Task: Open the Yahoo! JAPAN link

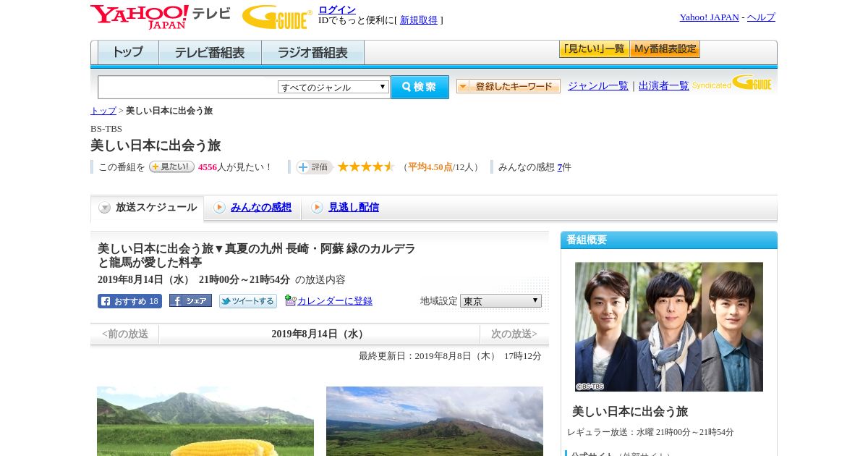Action: coord(710,17)
